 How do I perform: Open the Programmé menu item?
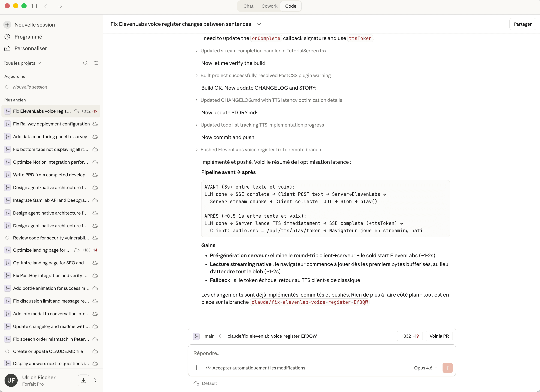[x=28, y=37]
